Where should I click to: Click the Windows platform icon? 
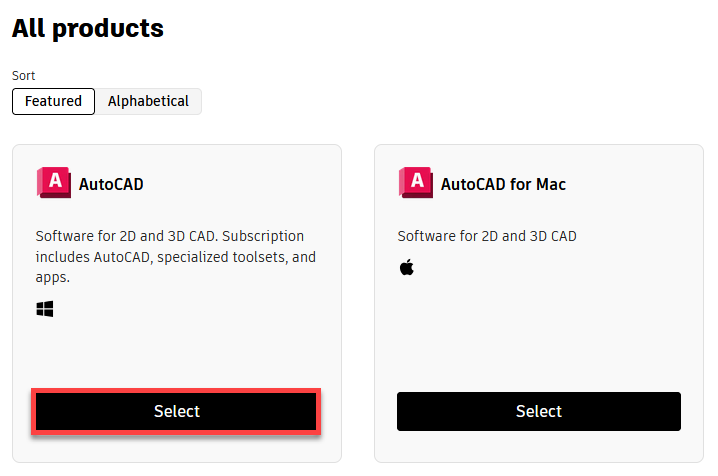pos(45,309)
